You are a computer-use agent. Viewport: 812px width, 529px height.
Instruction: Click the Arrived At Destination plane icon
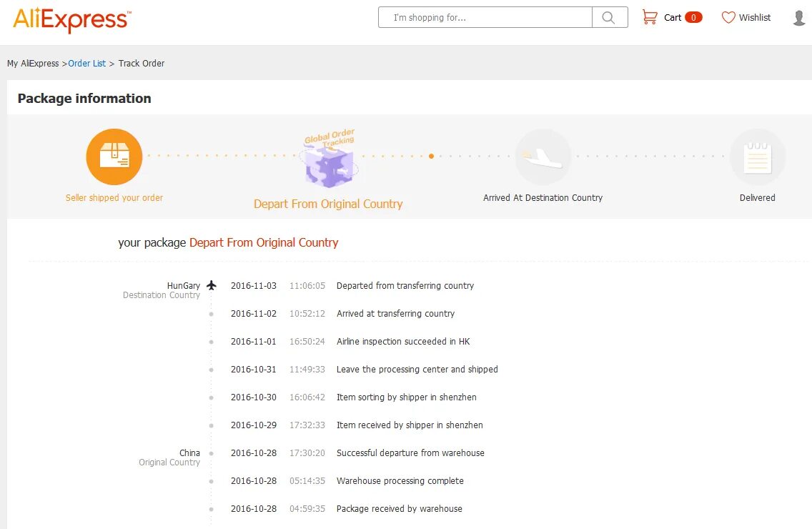[543, 157]
